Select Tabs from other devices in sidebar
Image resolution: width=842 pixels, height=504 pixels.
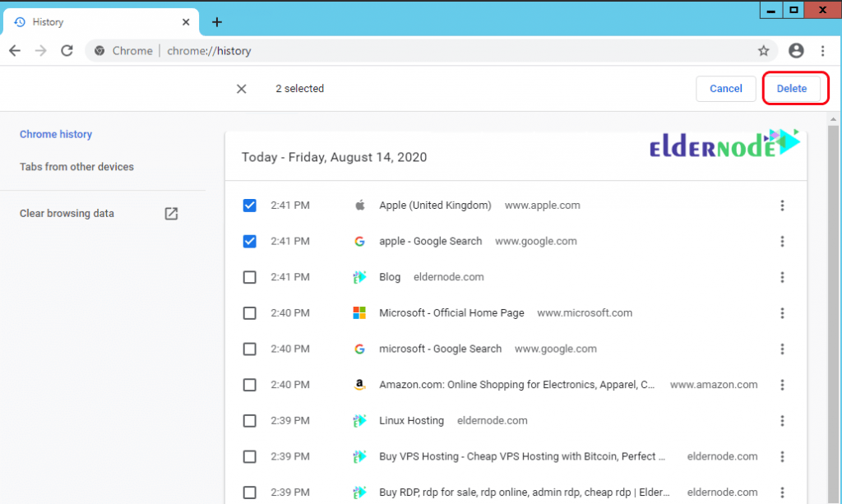[x=76, y=166]
